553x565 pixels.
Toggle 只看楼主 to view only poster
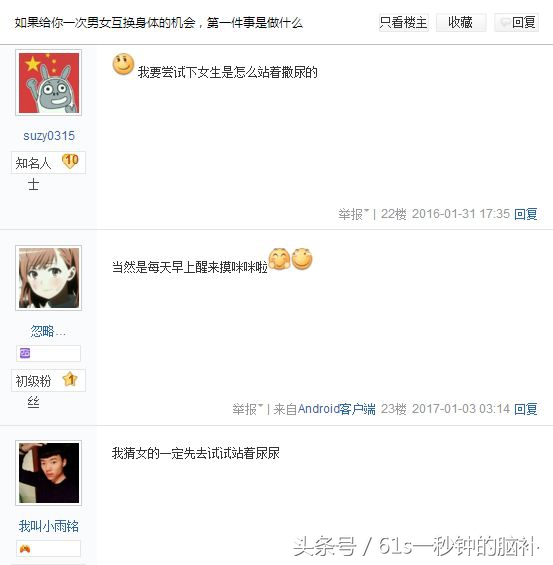pos(403,23)
